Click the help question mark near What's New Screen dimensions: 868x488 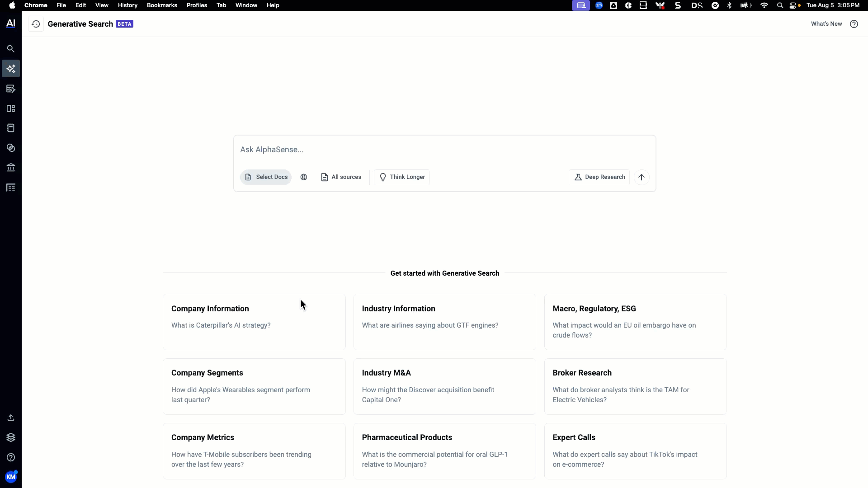[x=854, y=24]
